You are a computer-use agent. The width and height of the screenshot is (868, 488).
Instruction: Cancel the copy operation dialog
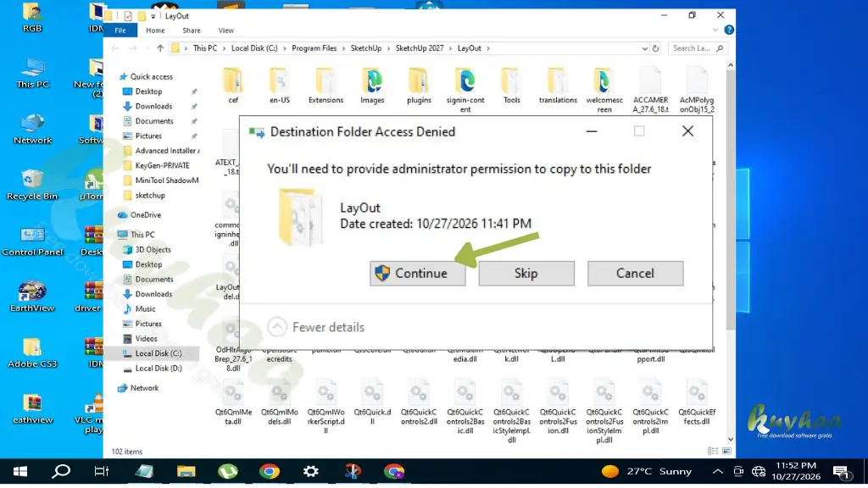(x=635, y=274)
